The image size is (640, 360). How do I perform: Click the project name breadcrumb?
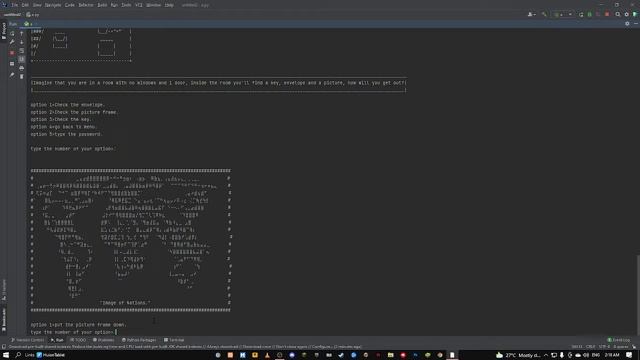click(12, 14)
